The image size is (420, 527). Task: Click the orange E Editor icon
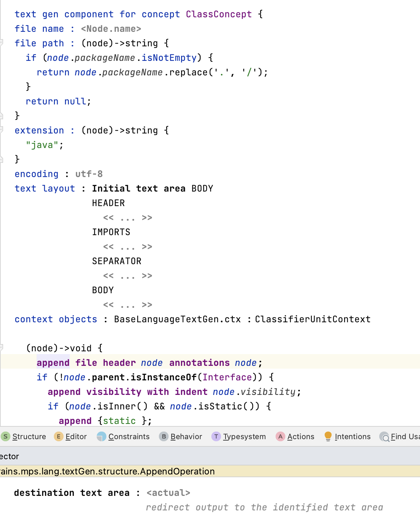(58, 436)
